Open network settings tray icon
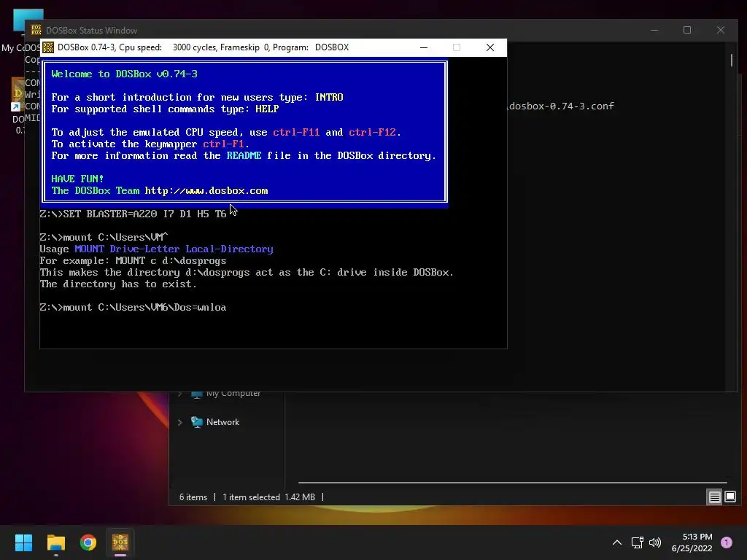The image size is (747, 560). tap(637, 542)
